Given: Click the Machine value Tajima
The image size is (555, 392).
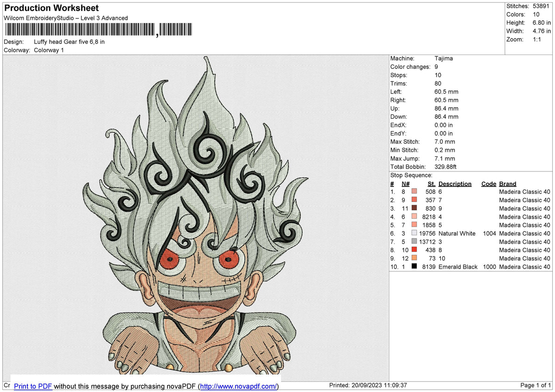Looking at the screenshot, I should tap(444, 58).
